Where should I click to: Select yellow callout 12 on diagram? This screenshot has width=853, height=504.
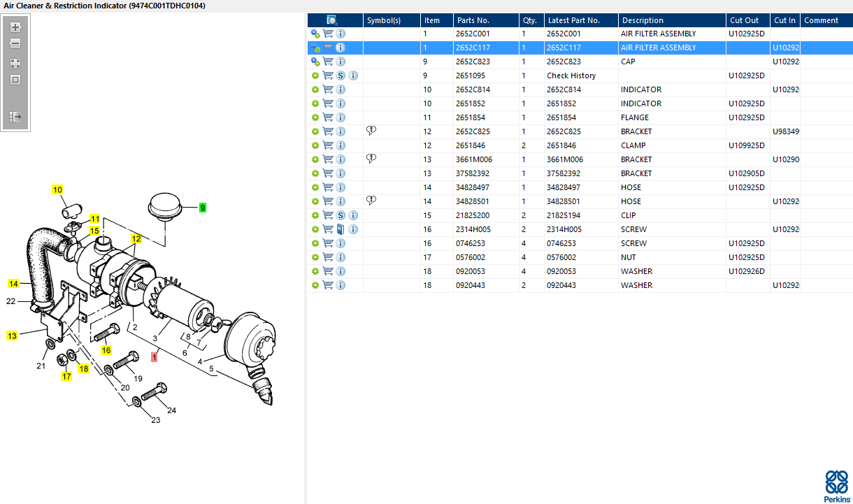point(136,238)
